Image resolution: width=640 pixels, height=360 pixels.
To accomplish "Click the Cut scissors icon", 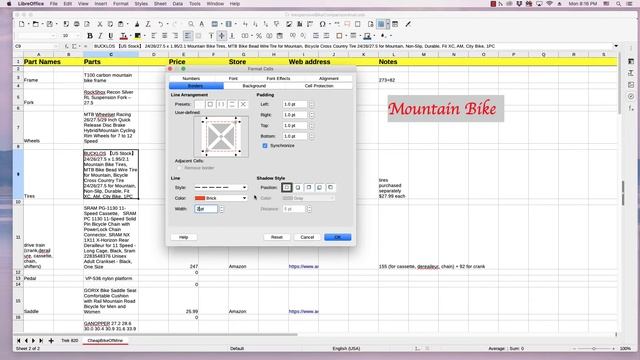I will pos(100,24).
